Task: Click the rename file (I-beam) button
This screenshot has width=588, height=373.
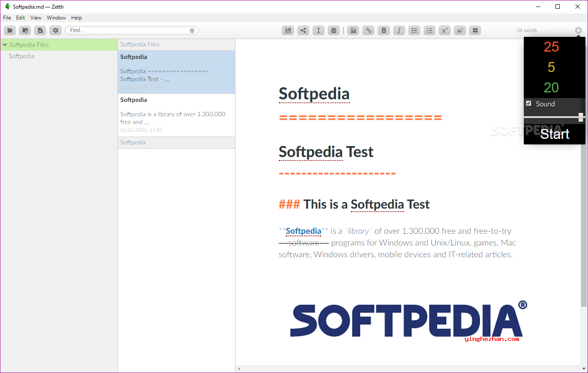Action: point(318,30)
